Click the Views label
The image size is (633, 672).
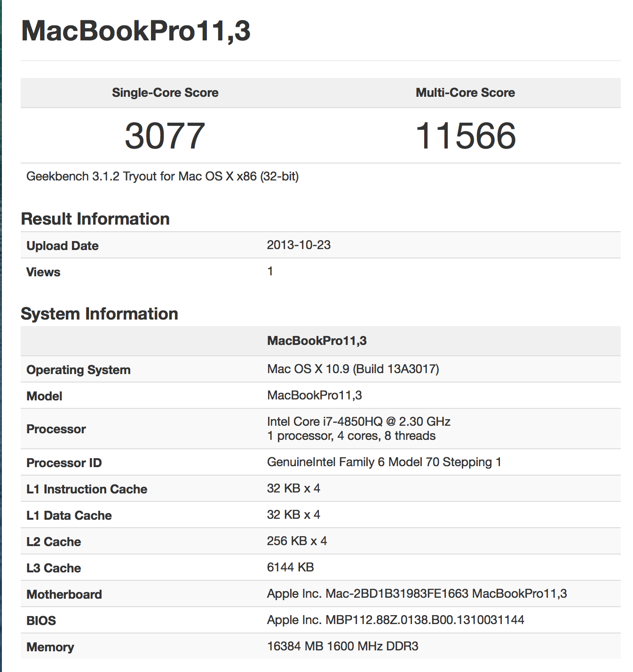pos(43,272)
